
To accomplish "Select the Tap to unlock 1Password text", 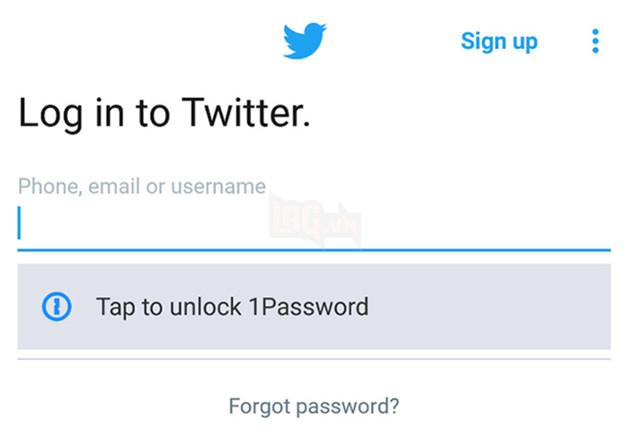I will click(x=232, y=307).
